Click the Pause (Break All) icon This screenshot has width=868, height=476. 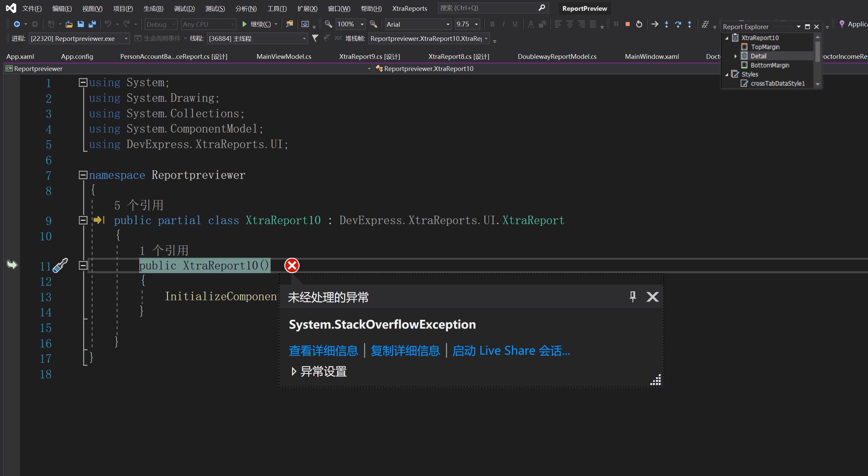point(616,24)
